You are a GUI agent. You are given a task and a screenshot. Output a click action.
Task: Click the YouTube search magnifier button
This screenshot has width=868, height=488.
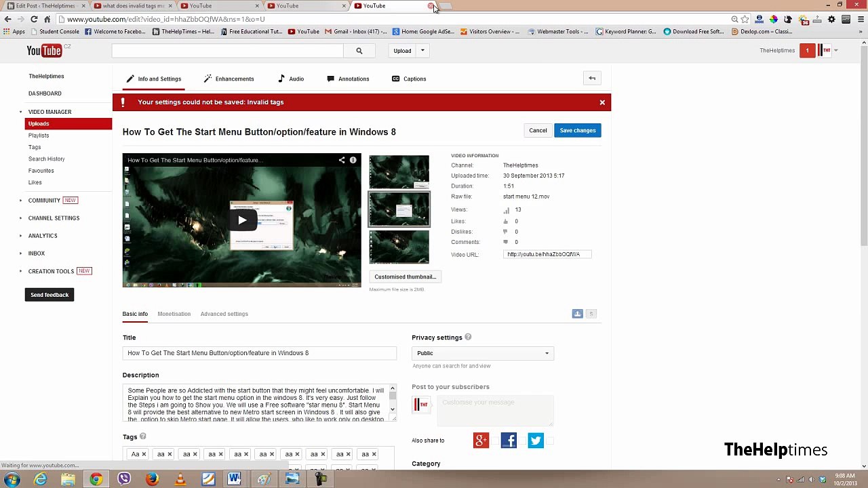click(x=359, y=51)
